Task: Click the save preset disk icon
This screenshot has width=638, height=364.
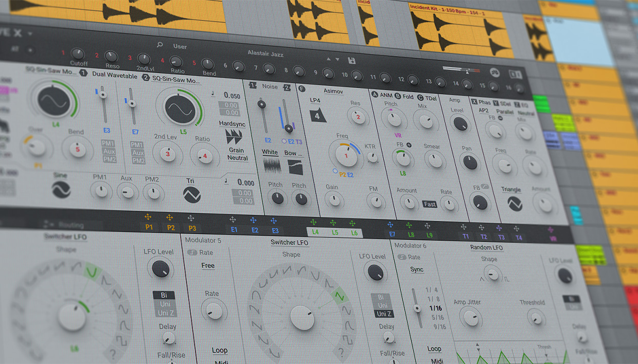Action: coord(352,61)
